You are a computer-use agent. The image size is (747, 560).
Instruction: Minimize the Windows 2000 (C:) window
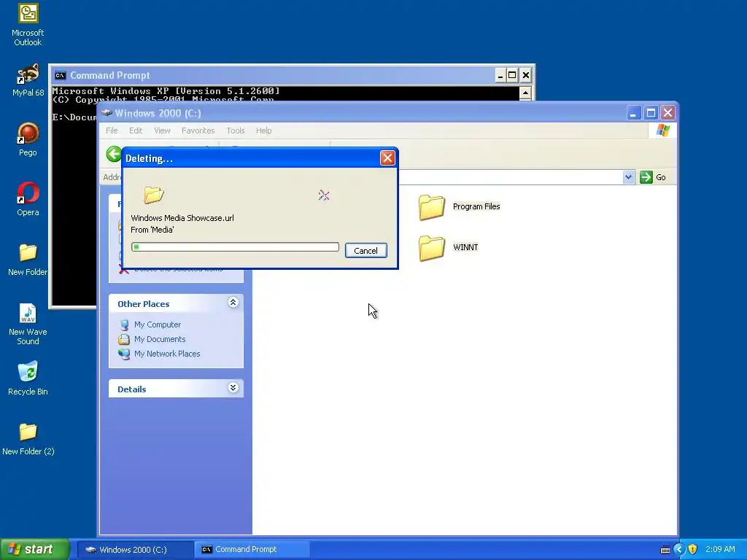(x=634, y=113)
